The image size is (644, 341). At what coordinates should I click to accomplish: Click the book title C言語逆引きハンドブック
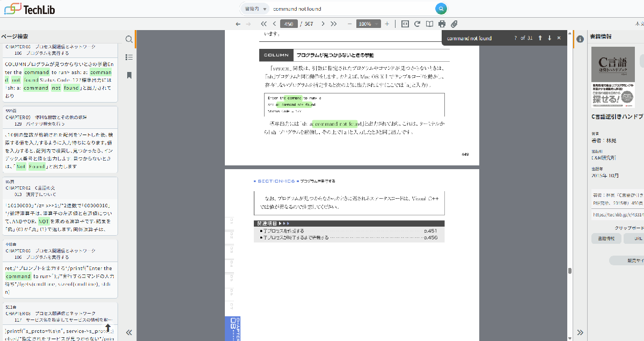pos(617,116)
